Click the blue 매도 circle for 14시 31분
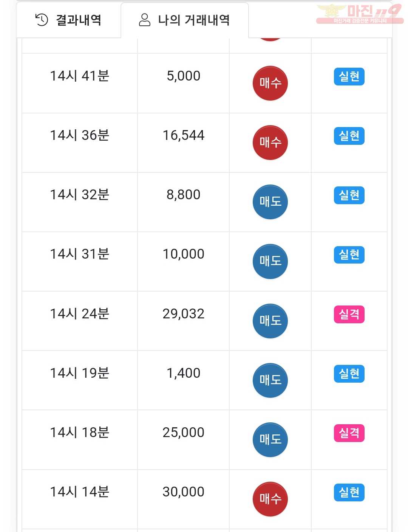 click(x=270, y=261)
